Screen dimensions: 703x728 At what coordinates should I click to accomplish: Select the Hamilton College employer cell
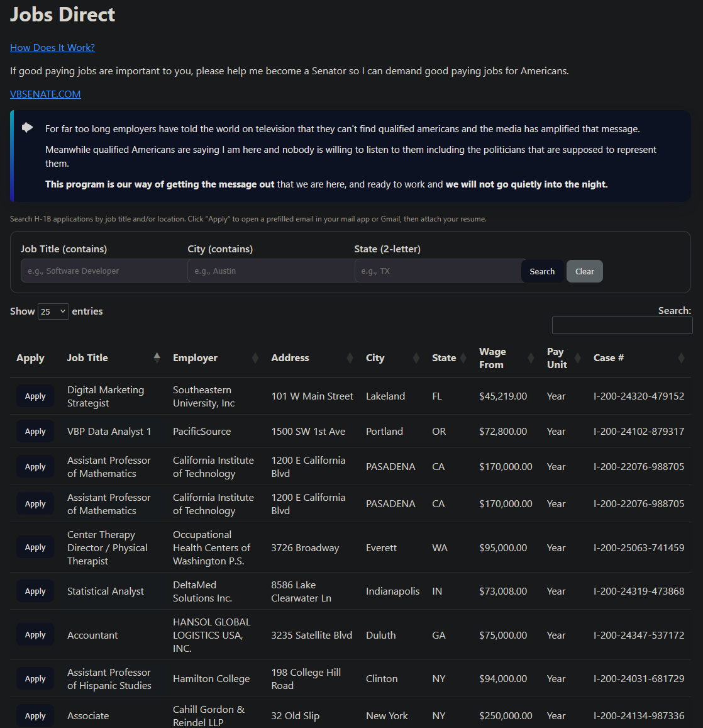pyautogui.click(x=211, y=679)
